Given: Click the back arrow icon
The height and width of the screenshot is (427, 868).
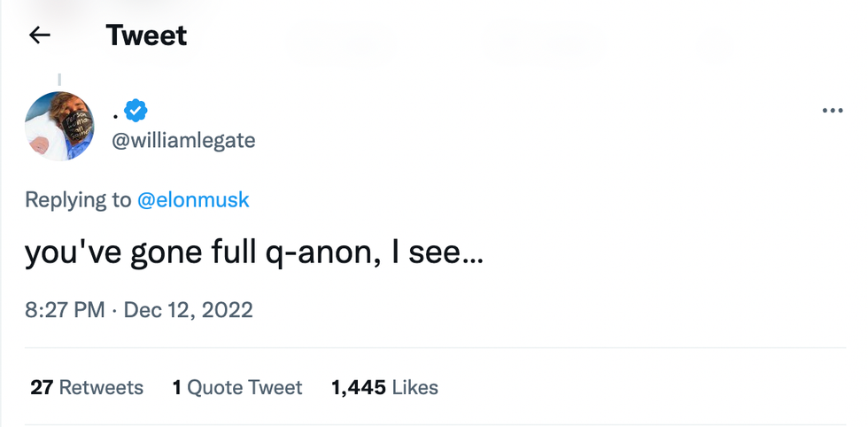Looking at the screenshot, I should 40,35.
